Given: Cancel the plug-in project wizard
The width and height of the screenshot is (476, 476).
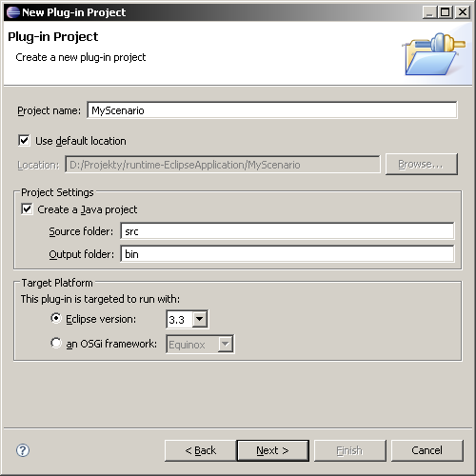Looking at the screenshot, I should click(x=427, y=450).
